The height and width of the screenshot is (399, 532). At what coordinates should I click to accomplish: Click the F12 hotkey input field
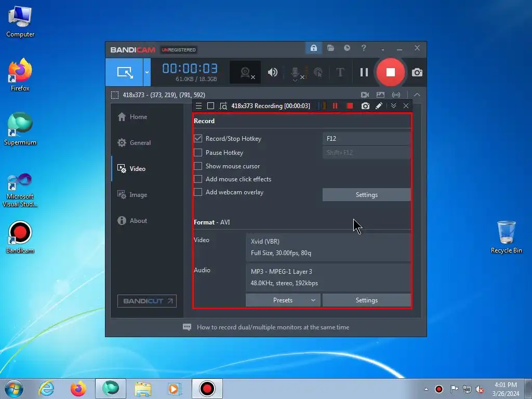[366, 138]
